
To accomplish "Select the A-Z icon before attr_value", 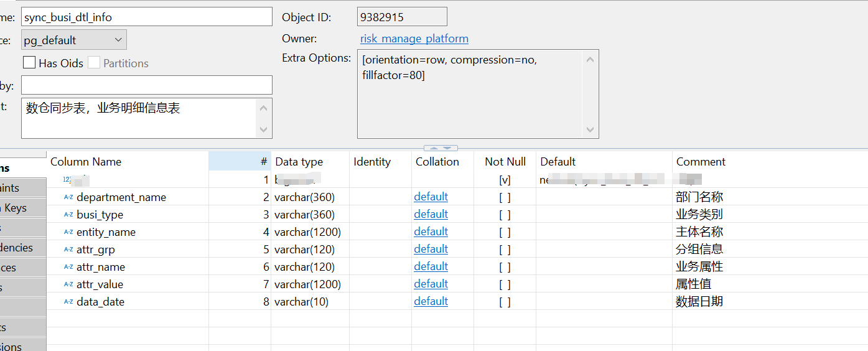I will pos(68,284).
